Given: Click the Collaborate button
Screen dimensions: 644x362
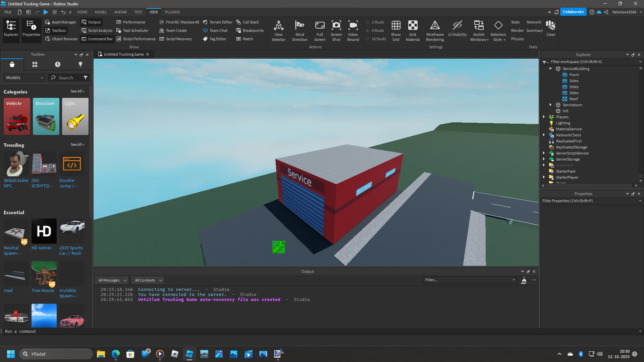Looking at the screenshot, I should point(573,12).
